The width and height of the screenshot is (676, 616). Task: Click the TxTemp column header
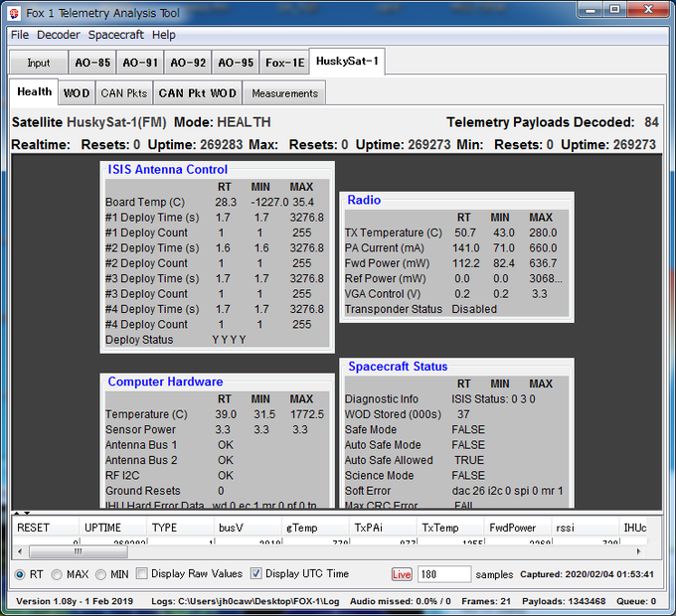450,528
